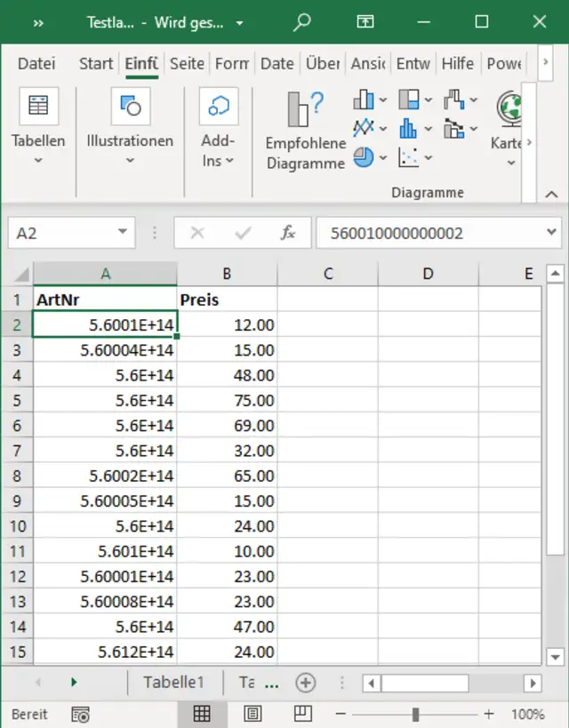The image size is (569, 728).
Task: Open the Datei menu tab
Action: [x=36, y=63]
